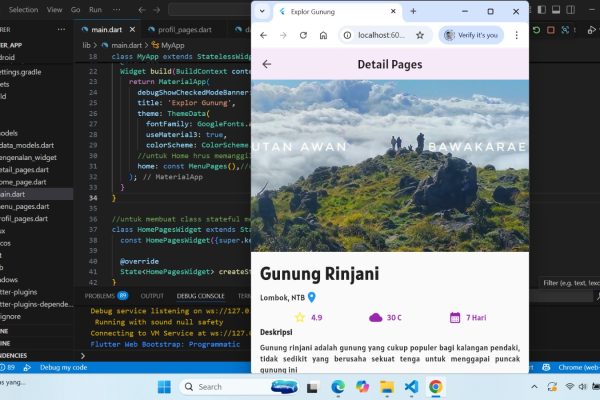600x400 pixels.
Task: Click Debug my code in status bar
Action: click(62, 367)
